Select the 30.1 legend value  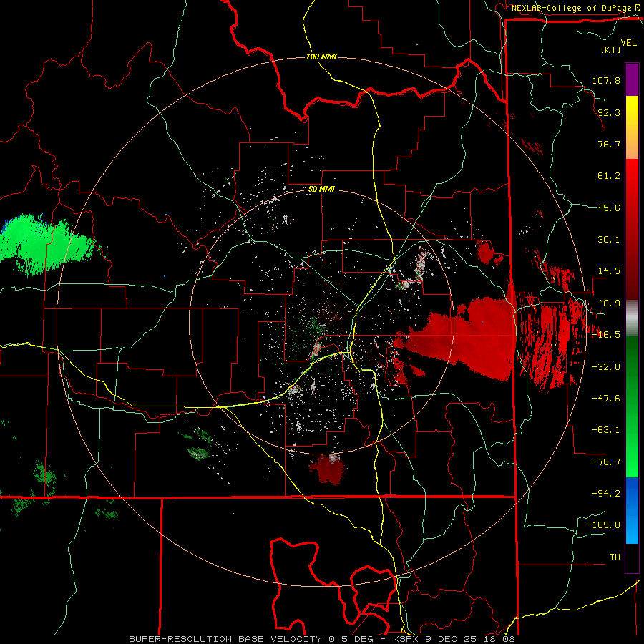point(609,240)
